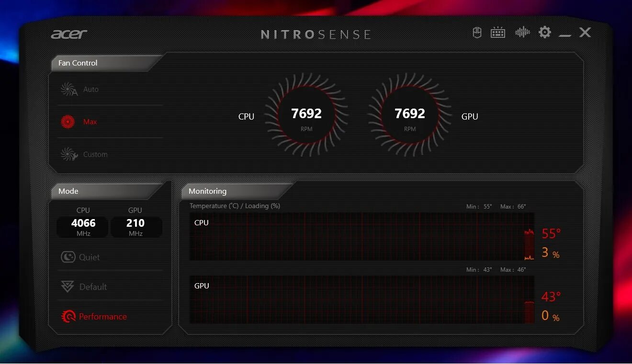Click the Custom fan mode icon
Screen dimensions: 632x364
click(x=69, y=154)
